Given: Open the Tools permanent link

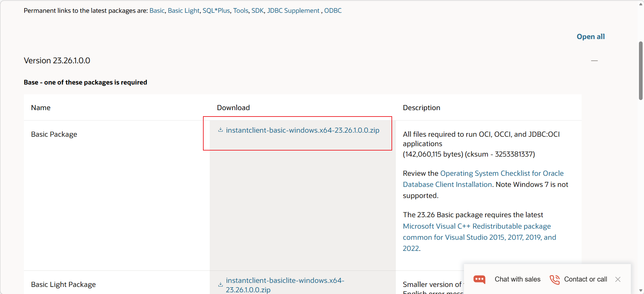Looking at the screenshot, I should [x=241, y=10].
